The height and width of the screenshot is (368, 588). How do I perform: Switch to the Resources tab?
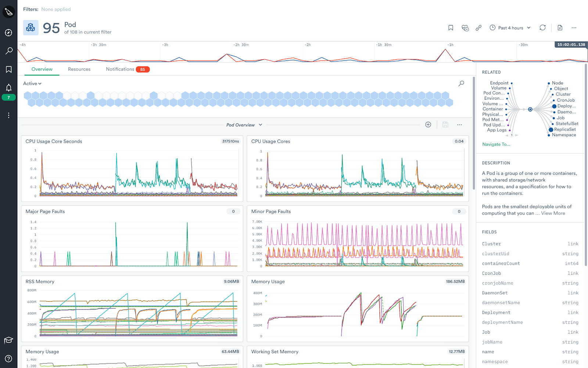click(79, 69)
